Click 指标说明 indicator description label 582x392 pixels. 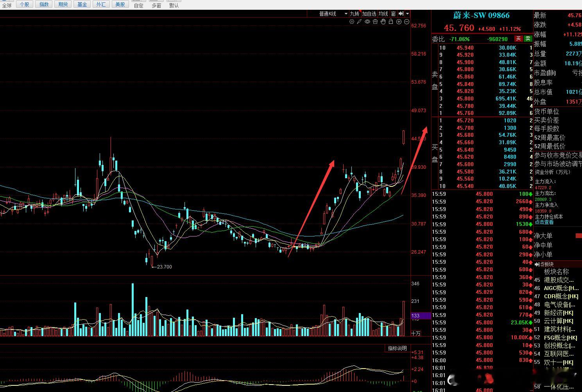pos(397,348)
